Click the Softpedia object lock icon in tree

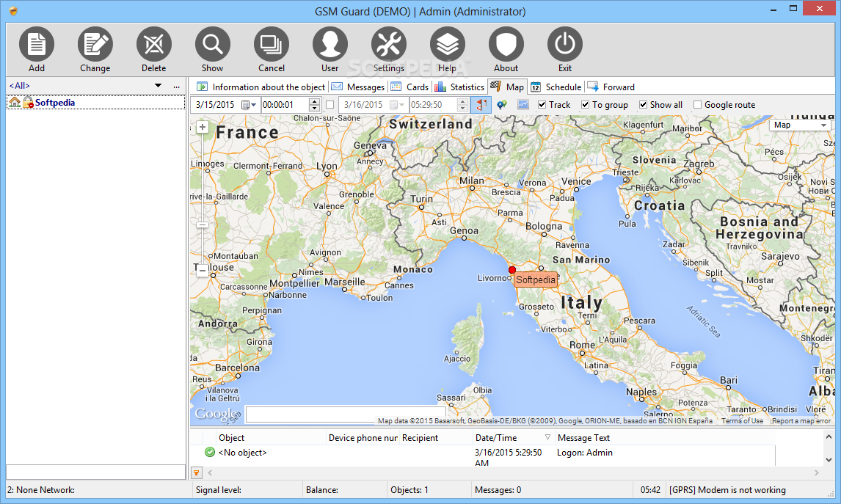[28, 103]
